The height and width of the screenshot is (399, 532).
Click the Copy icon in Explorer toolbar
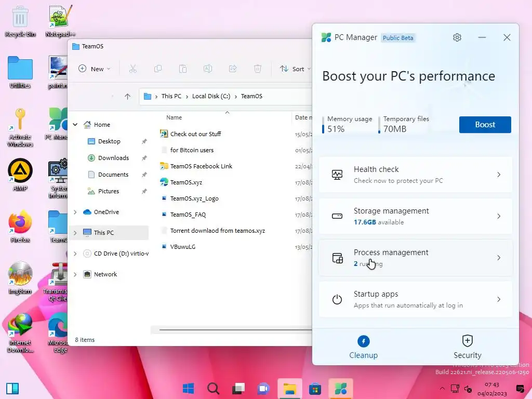coord(158,69)
